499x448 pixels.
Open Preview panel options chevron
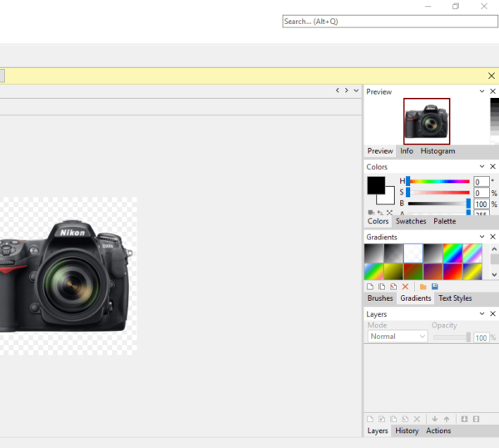[x=482, y=91]
